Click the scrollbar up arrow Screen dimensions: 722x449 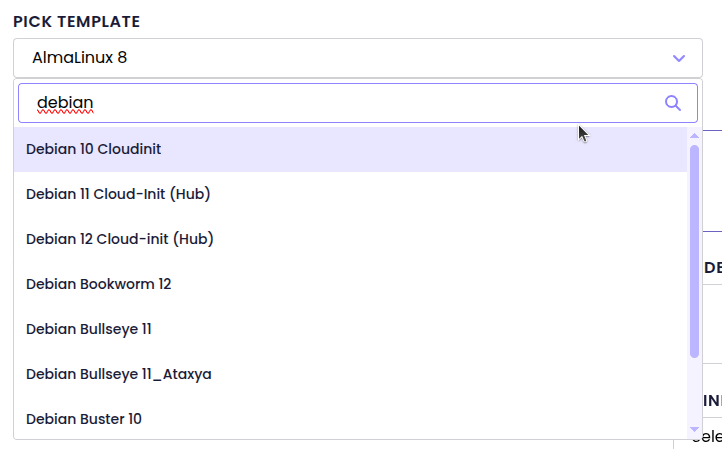click(694, 135)
